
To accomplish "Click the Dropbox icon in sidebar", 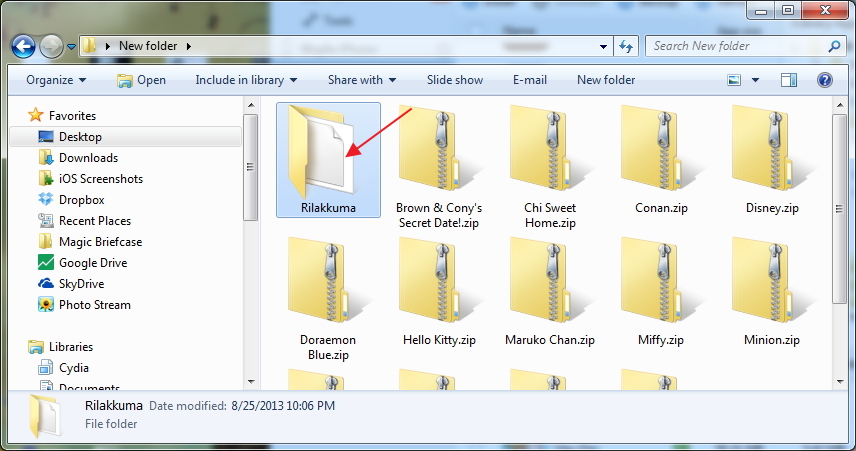I will click(46, 199).
